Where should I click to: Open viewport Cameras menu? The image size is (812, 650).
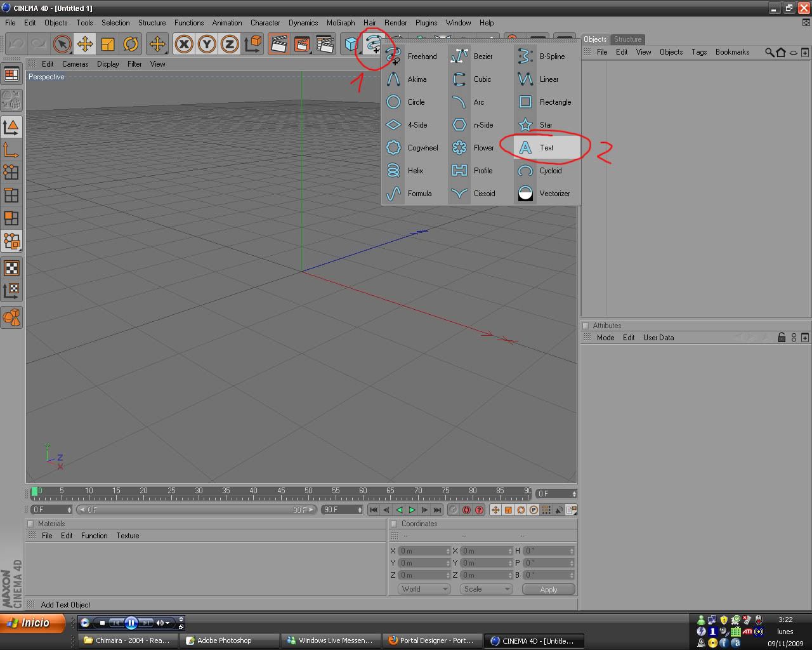75,64
